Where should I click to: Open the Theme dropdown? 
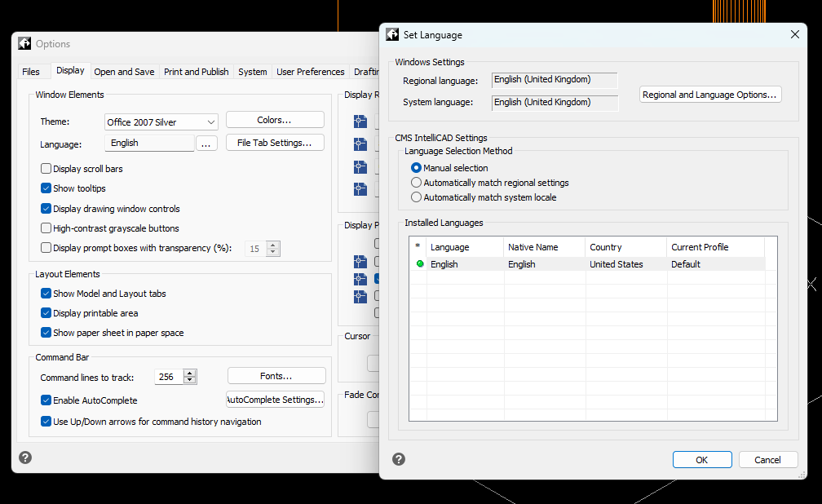pyautogui.click(x=161, y=122)
